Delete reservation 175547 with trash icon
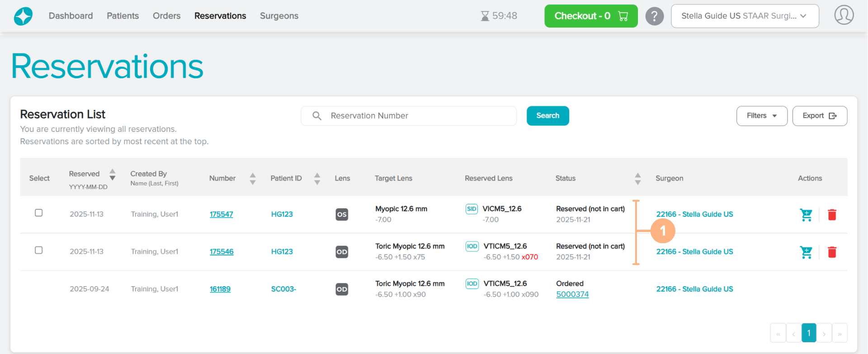The height and width of the screenshot is (354, 868). pyautogui.click(x=832, y=215)
